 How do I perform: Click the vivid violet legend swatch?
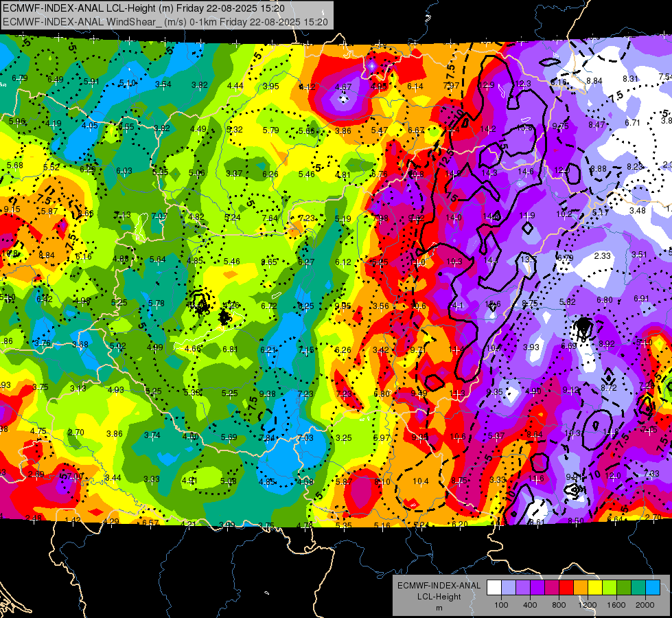537,588
